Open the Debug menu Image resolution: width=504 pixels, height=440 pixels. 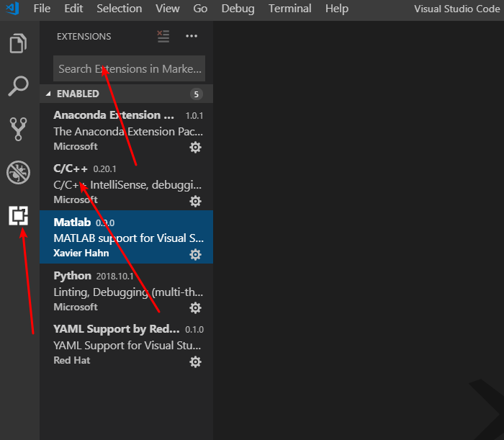(238, 9)
